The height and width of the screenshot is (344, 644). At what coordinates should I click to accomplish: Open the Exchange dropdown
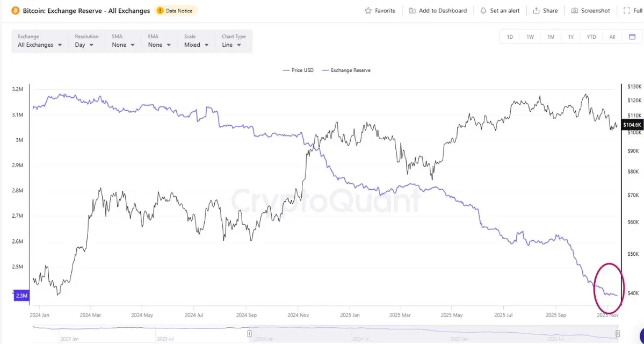40,45
